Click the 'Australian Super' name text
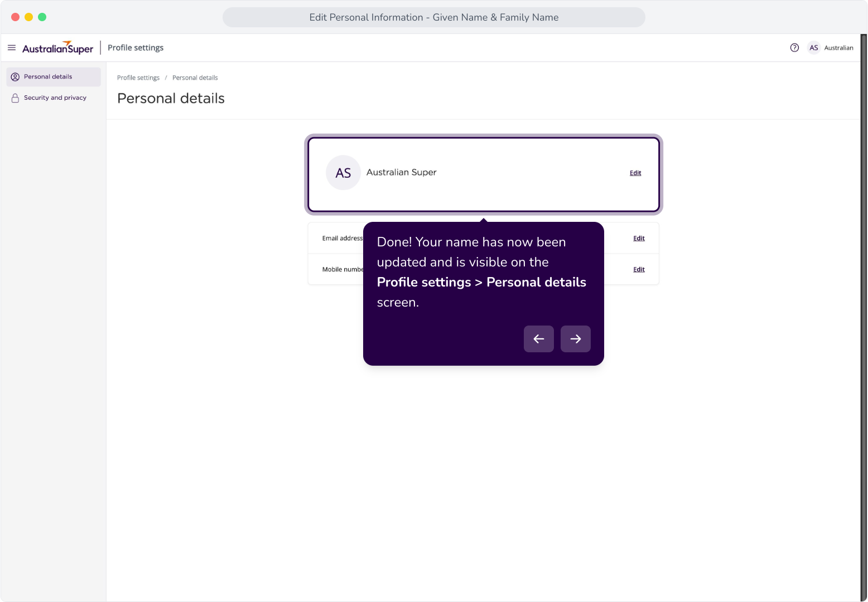Viewport: 868px width, 602px height. [402, 172]
